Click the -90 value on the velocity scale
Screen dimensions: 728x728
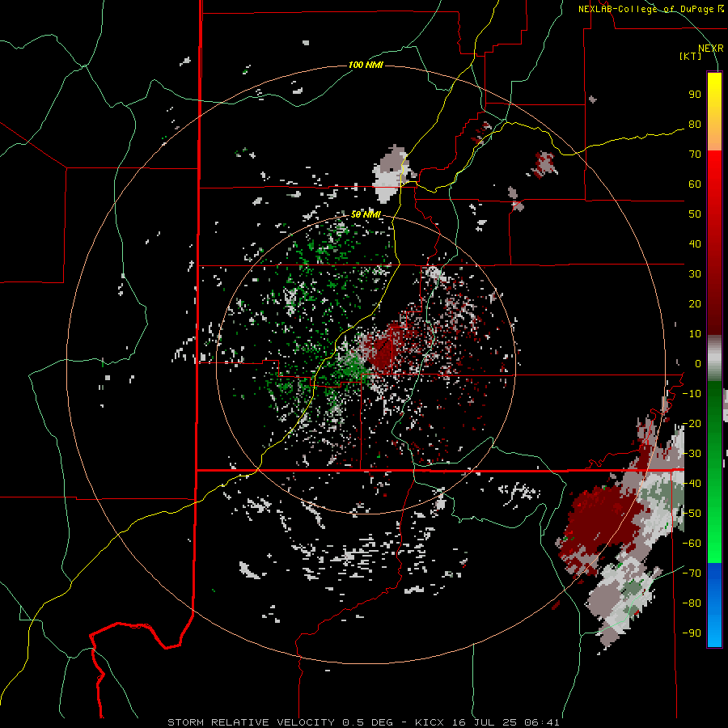(x=692, y=633)
